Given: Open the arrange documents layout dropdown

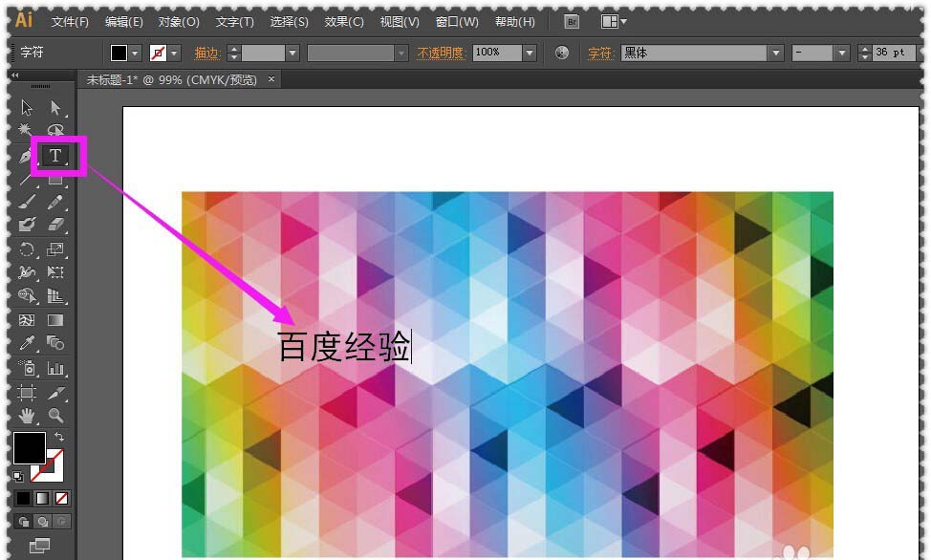Looking at the screenshot, I should pyautogui.click(x=614, y=22).
